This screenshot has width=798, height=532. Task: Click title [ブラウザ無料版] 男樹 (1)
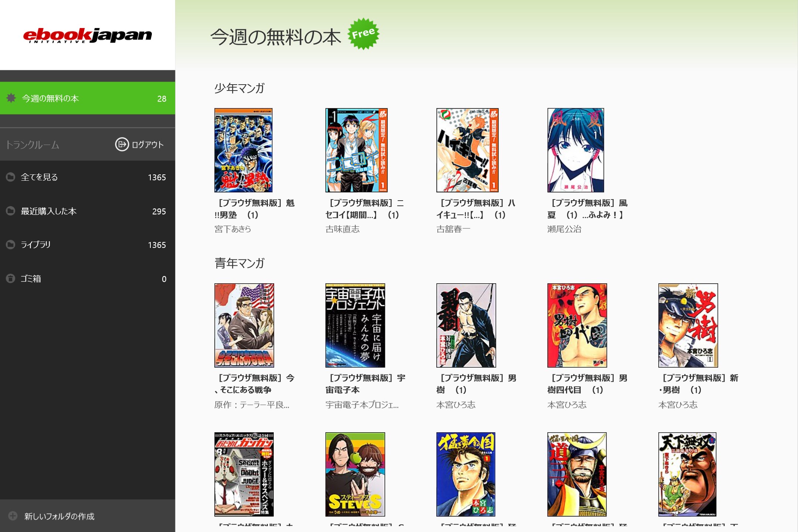coord(477,384)
